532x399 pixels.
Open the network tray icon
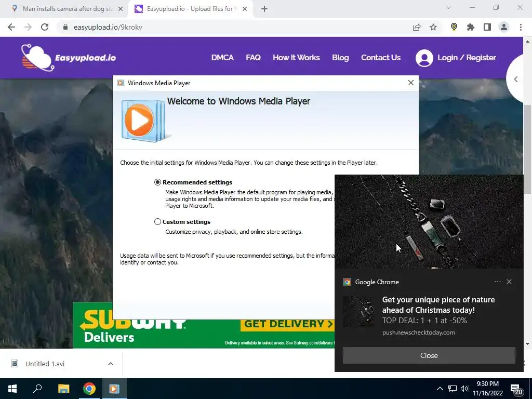pos(453,389)
